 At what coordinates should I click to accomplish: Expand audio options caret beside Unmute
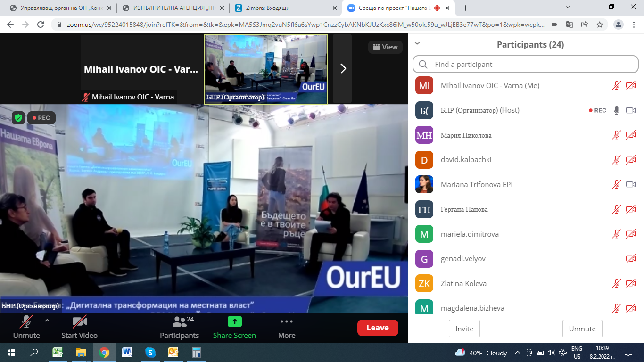pyautogui.click(x=47, y=321)
